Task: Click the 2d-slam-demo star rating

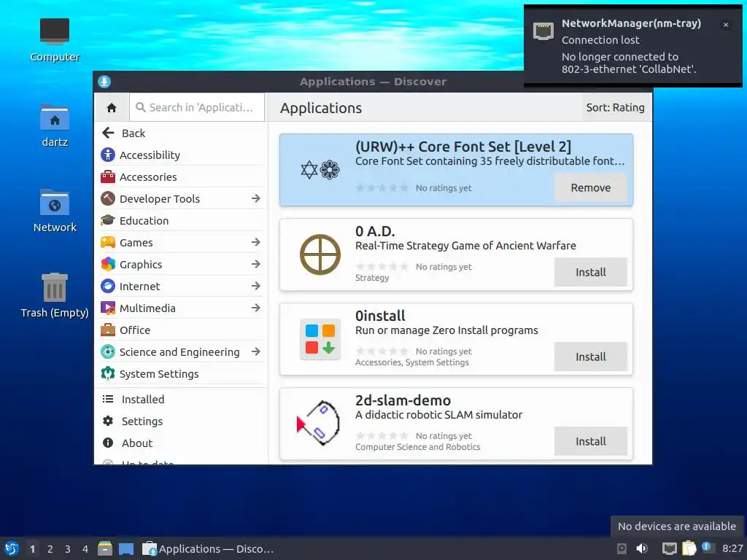Action: click(x=382, y=436)
